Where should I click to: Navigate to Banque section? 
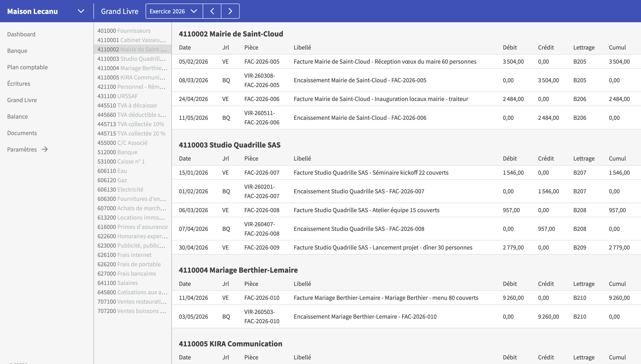coord(17,51)
